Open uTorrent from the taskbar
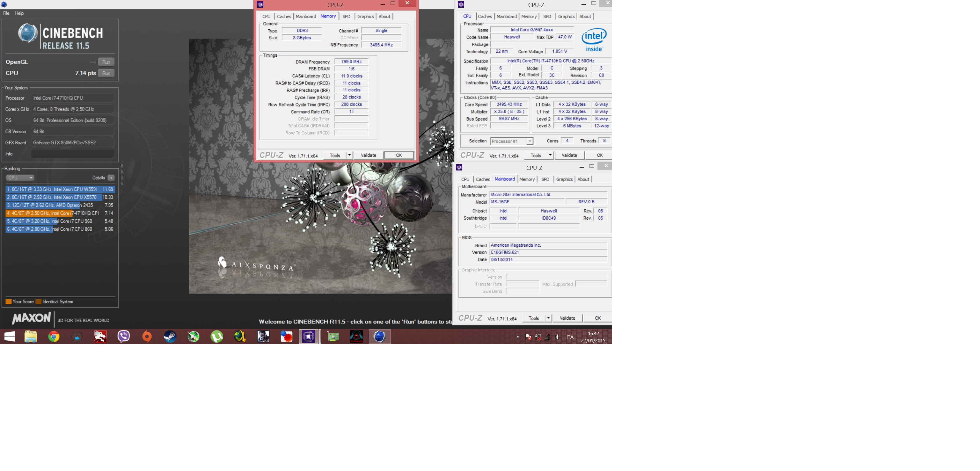The height and width of the screenshot is (471, 980). (216, 337)
